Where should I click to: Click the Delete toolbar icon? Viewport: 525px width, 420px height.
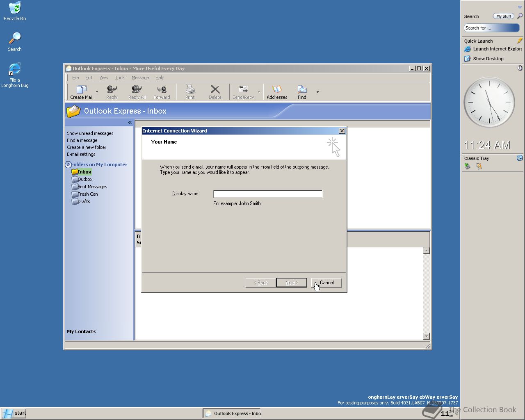click(215, 92)
